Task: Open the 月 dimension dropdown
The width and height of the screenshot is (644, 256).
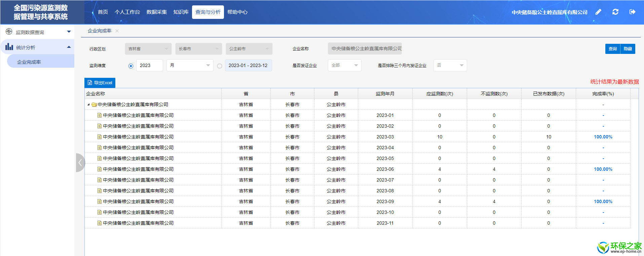Action: [190, 65]
